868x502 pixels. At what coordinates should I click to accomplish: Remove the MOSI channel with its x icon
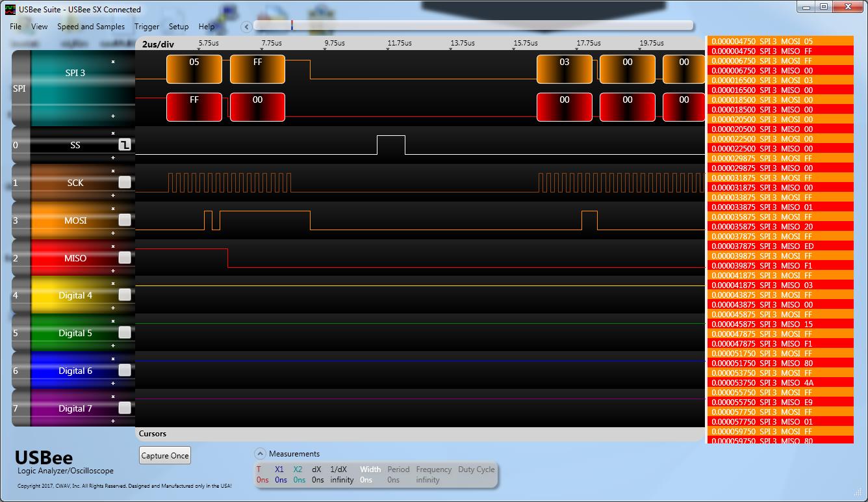click(113, 209)
